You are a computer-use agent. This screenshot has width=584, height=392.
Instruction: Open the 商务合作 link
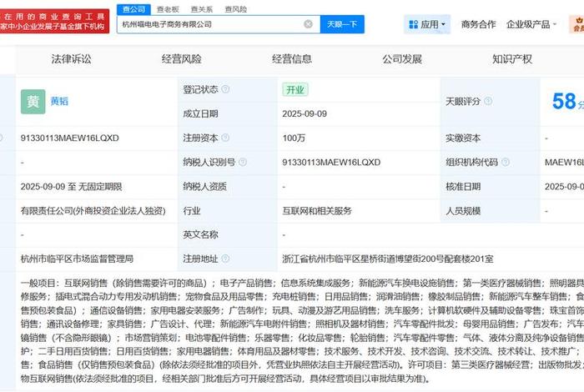coord(478,24)
